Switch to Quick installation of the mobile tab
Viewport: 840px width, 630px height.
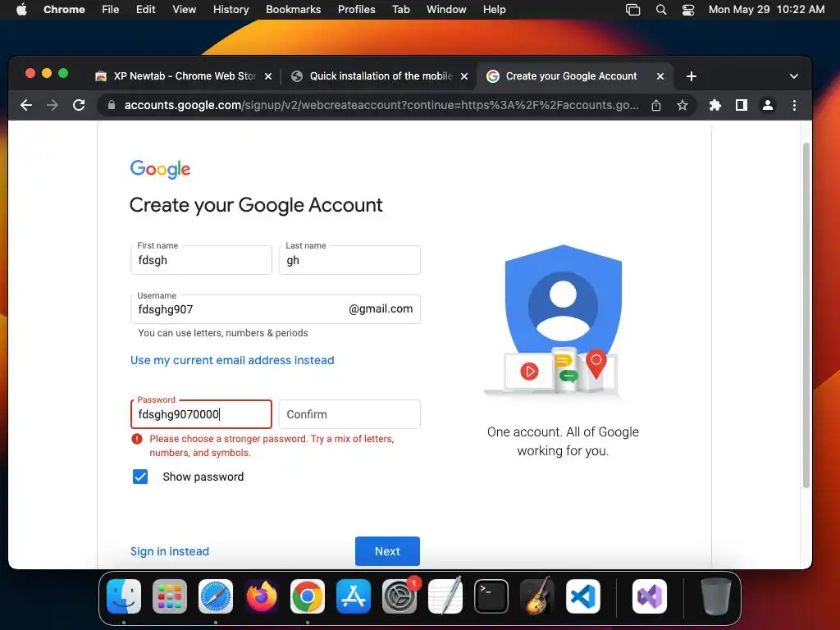click(381, 76)
